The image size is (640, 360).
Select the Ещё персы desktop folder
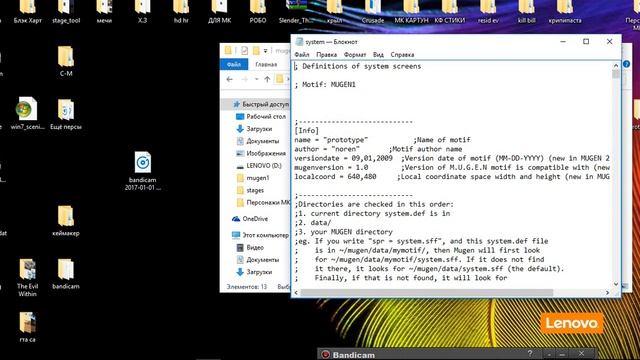pyautogui.click(x=66, y=113)
